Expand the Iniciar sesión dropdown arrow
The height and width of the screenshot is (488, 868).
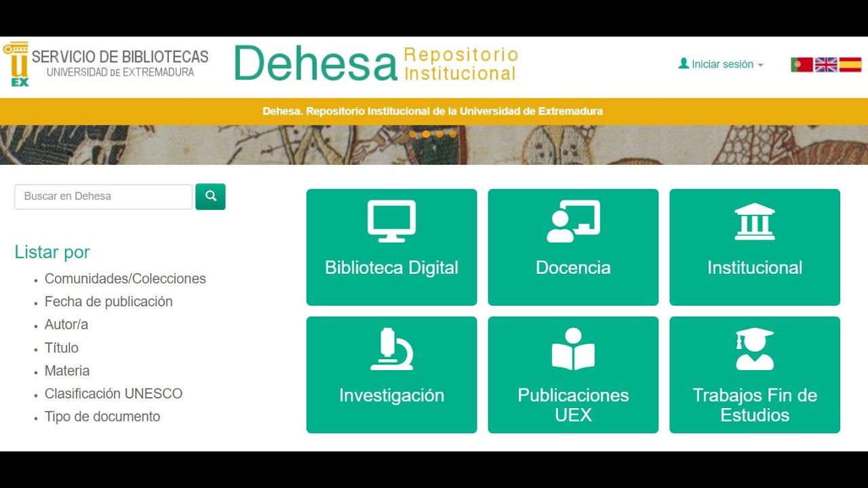tap(760, 65)
